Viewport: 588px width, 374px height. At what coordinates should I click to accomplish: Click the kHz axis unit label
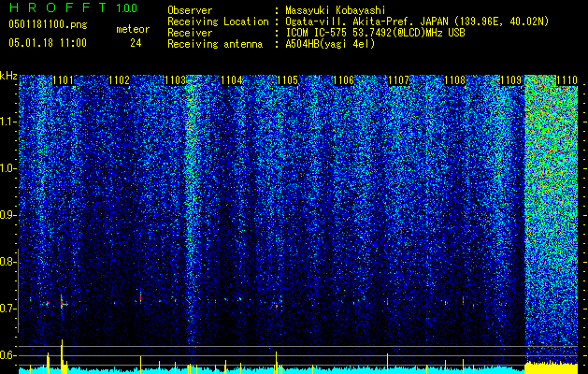8,76
